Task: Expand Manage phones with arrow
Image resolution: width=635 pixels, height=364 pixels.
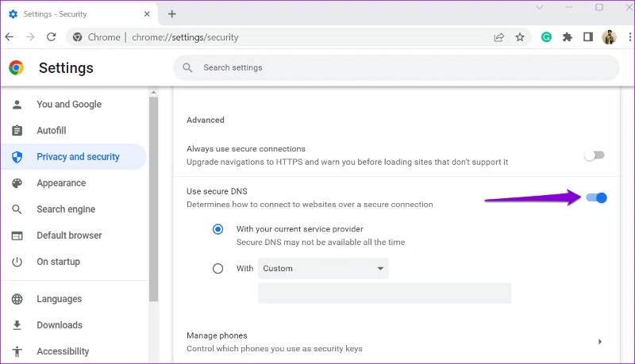Action: tap(600, 342)
